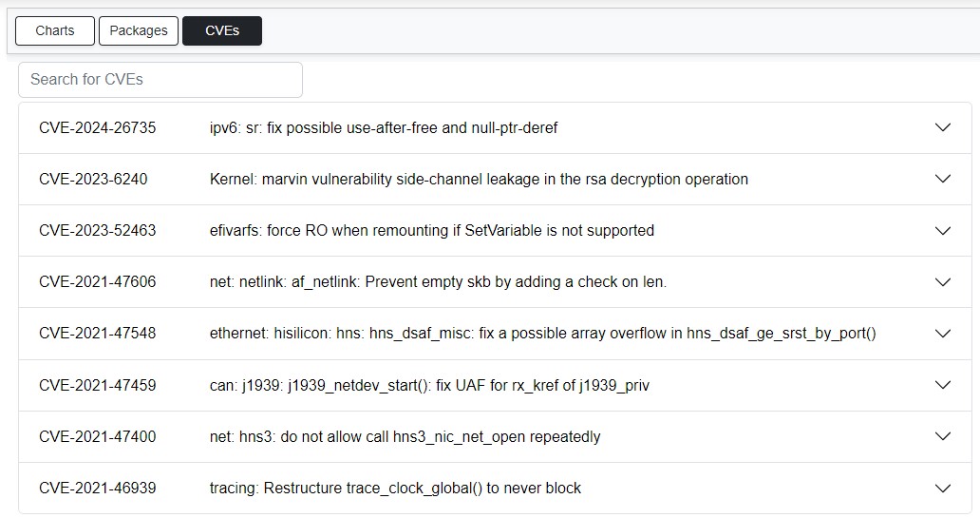This screenshot has height=518, width=980.
Task: Toggle the chevron for CVE-2021-47400
Action: click(x=942, y=436)
